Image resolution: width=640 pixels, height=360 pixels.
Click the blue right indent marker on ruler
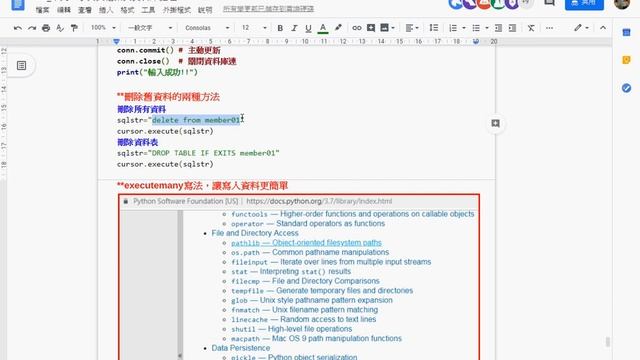pos(476,41)
